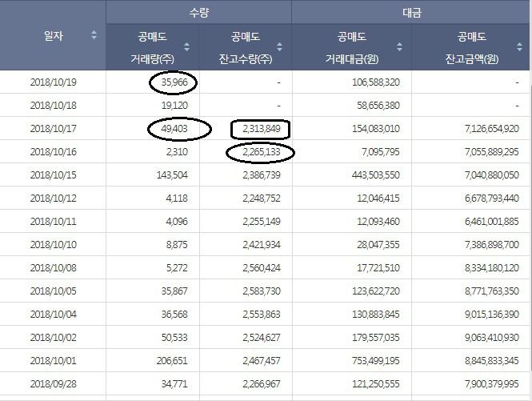Click the trade amount 443,503,550
This screenshot has height=401, width=532.
coord(376,174)
